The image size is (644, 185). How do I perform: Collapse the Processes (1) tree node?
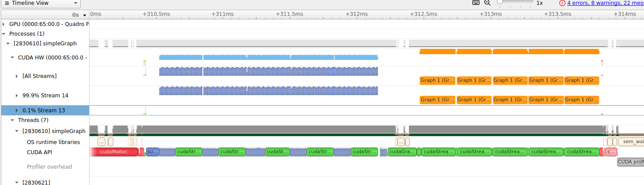4,34
